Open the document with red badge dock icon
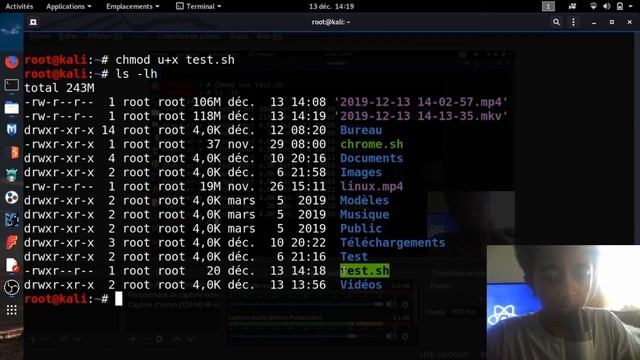640x360 pixels. (12, 265)
